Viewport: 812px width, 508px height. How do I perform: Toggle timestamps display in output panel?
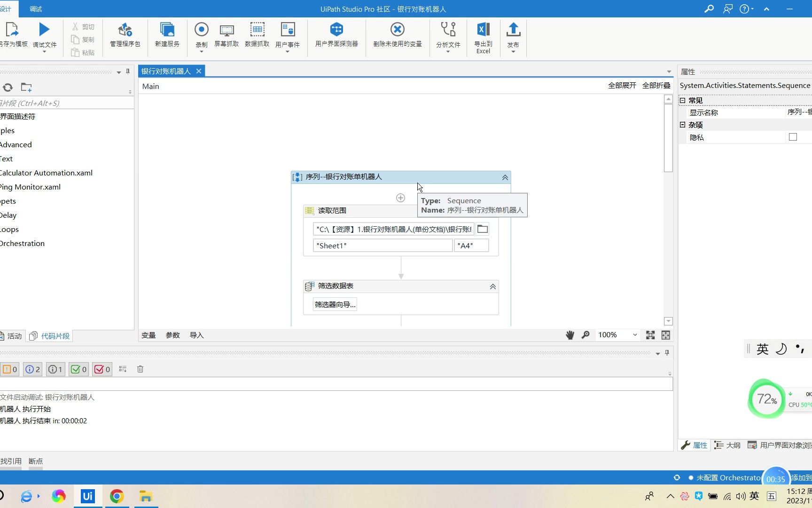click(x=123, y=369)
